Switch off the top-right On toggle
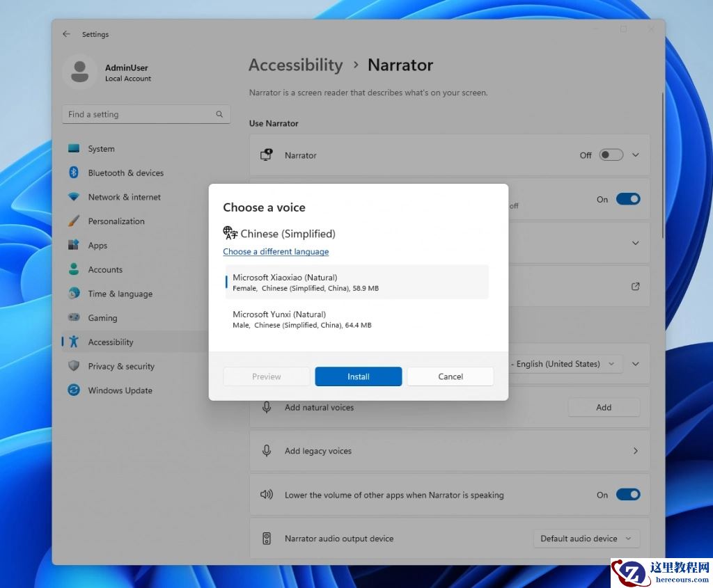 627,198
